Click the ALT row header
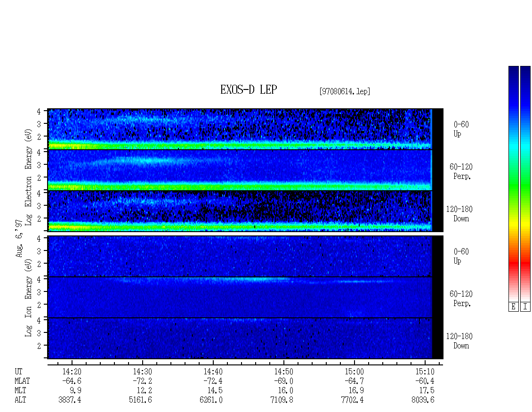The image size is (532, 412). pyautogui.click(x=20, y=400)
